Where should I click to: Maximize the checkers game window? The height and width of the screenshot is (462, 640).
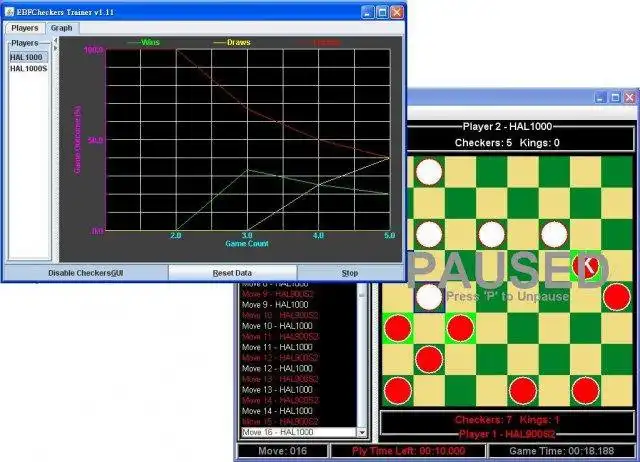pos(615,98)
